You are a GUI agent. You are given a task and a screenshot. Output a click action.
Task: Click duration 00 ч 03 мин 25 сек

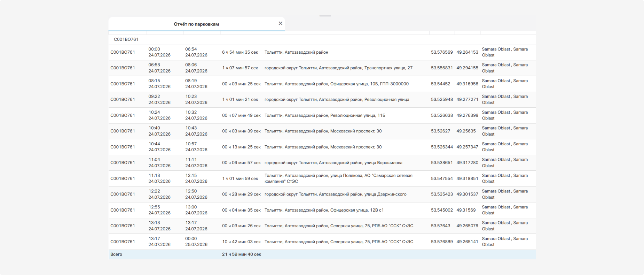click(241, 84)
